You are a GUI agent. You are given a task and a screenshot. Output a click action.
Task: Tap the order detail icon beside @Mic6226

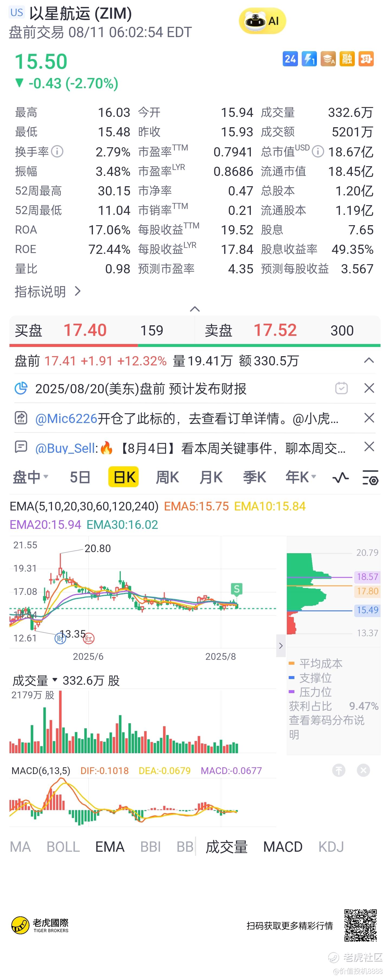coord(21,418)
